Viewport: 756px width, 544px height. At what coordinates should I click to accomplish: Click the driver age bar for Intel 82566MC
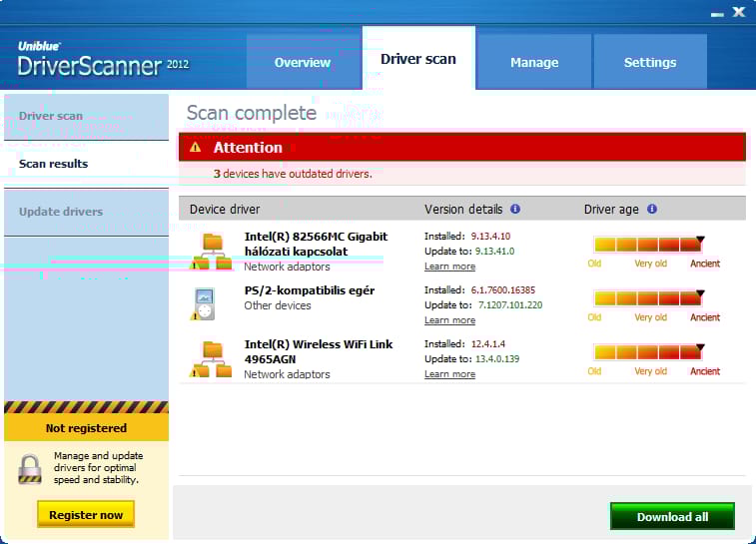648,245
